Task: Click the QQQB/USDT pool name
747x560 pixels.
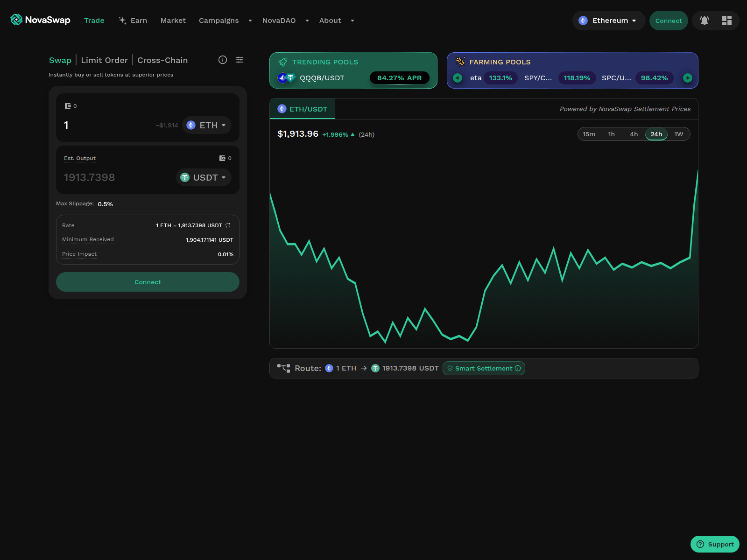Action: pos(322,78)
